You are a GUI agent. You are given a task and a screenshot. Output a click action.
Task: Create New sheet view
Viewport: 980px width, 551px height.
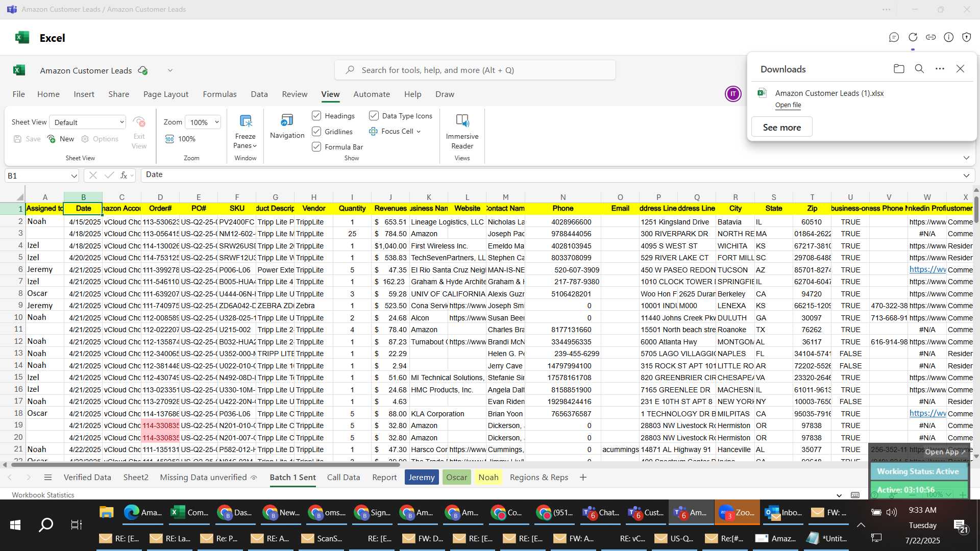pos(61,139)
